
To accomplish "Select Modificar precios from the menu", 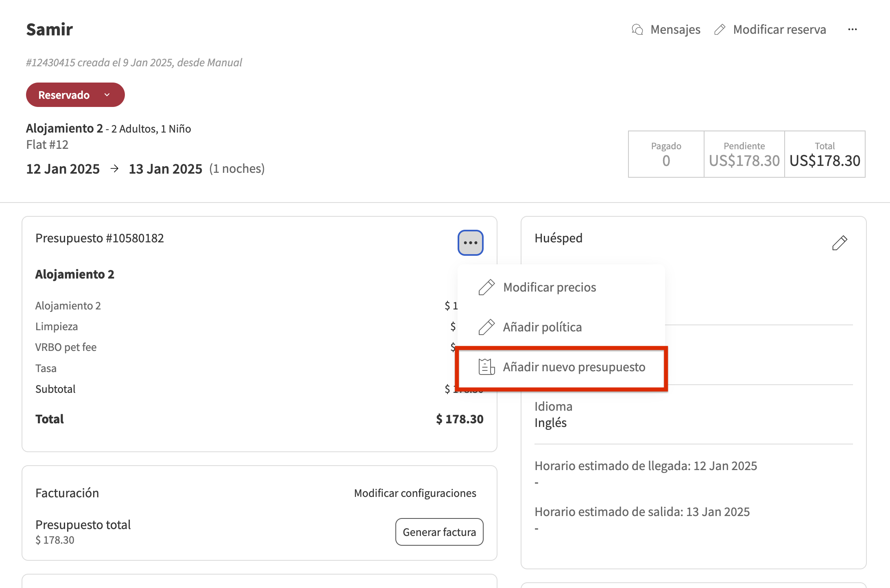I will [x=549, y=287].
